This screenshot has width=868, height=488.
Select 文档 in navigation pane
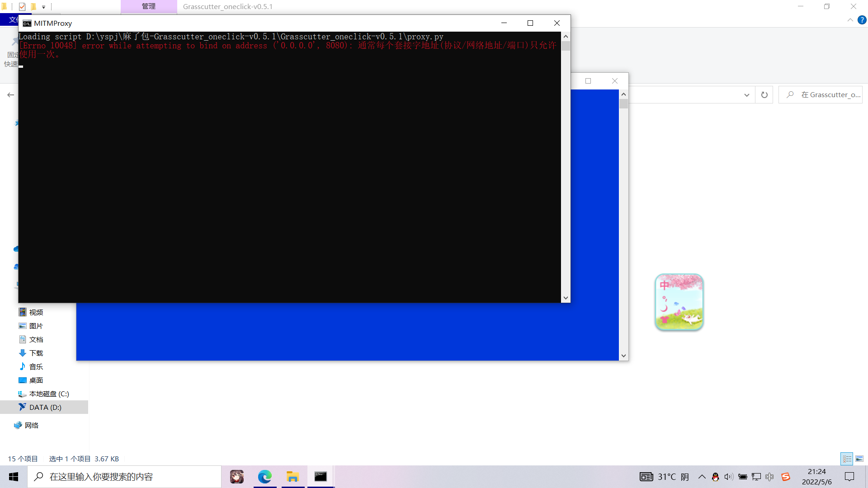(36, 339)
